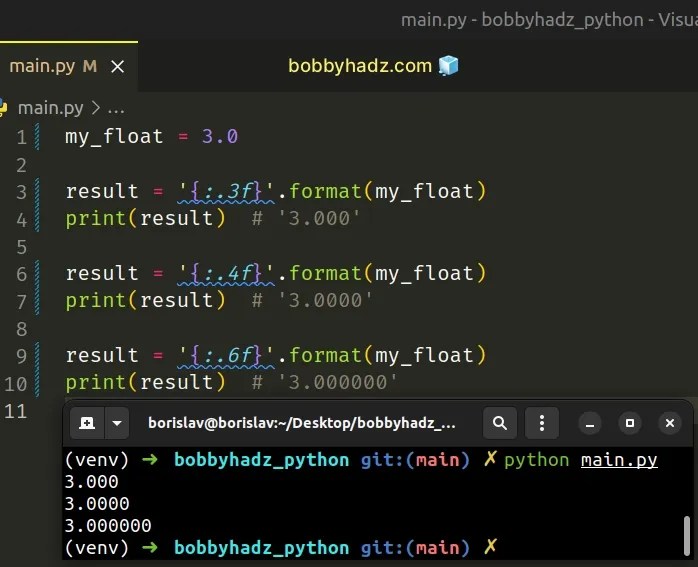Click the terminal vertical scrollbar
698x567 pixels.
pyautogui.click(x=687, y=535)
